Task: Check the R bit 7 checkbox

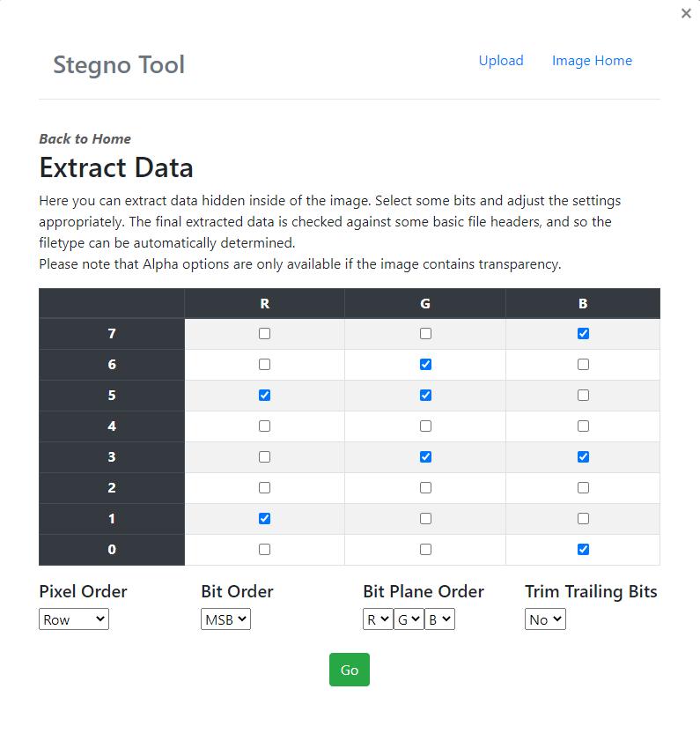Action: click(264, 334)
